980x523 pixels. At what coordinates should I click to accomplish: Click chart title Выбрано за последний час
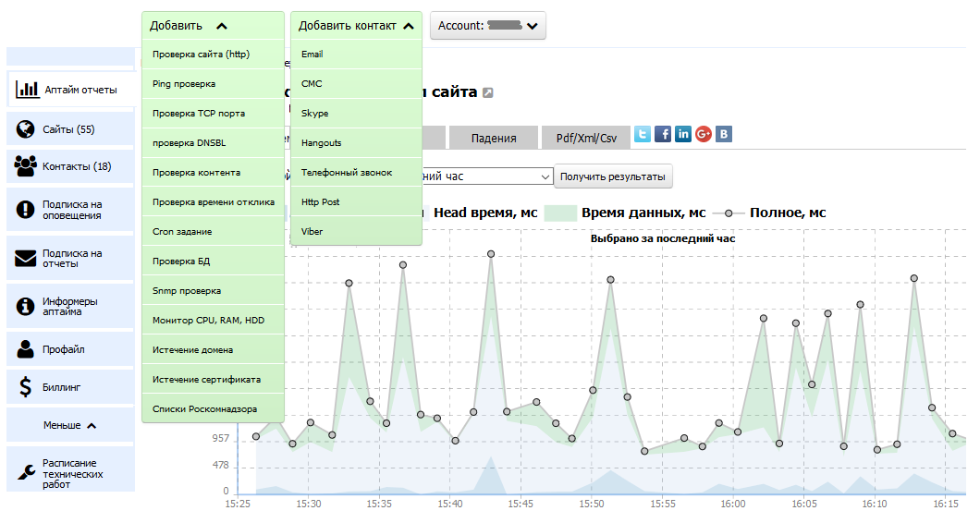point(663,238)
